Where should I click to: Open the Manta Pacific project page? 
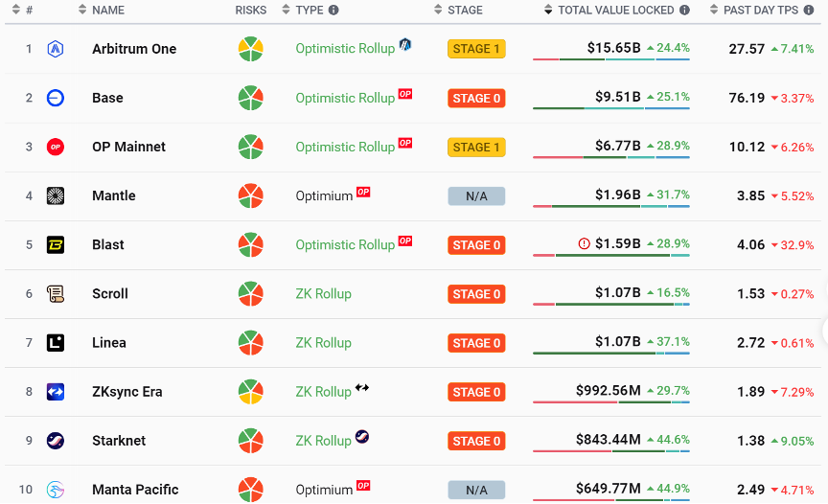135,490
